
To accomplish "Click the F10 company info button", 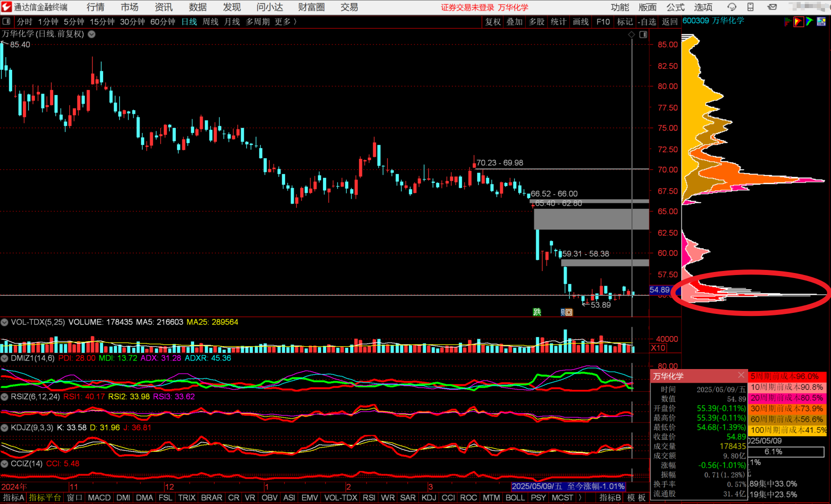I will 603,22.
